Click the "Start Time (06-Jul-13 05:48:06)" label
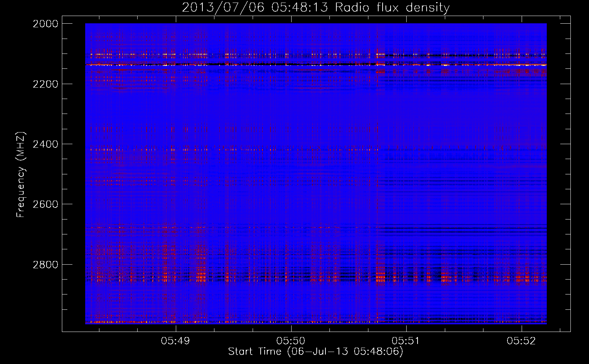The width and height of the screenshot is (589, 364). pyautogui.click(x=316, y=352)
